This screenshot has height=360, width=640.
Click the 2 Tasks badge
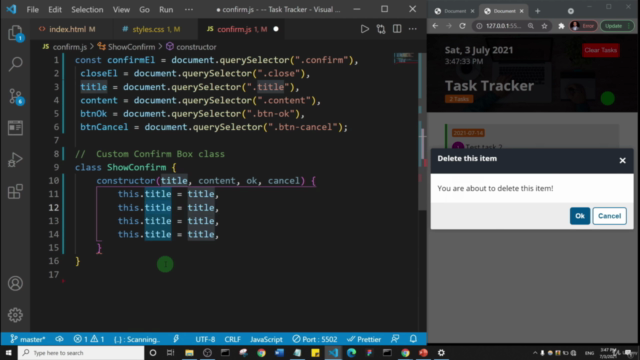click(459, 99)
